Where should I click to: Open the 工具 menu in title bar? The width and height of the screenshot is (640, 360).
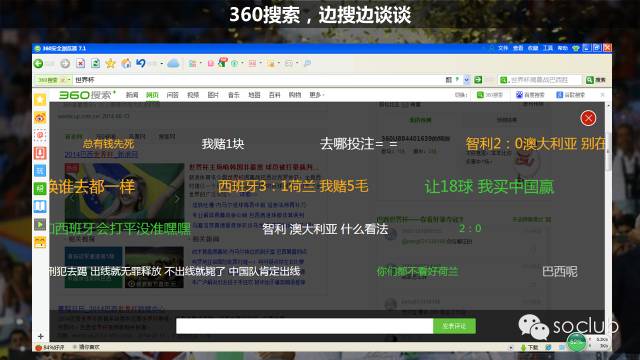pos(548,48)
